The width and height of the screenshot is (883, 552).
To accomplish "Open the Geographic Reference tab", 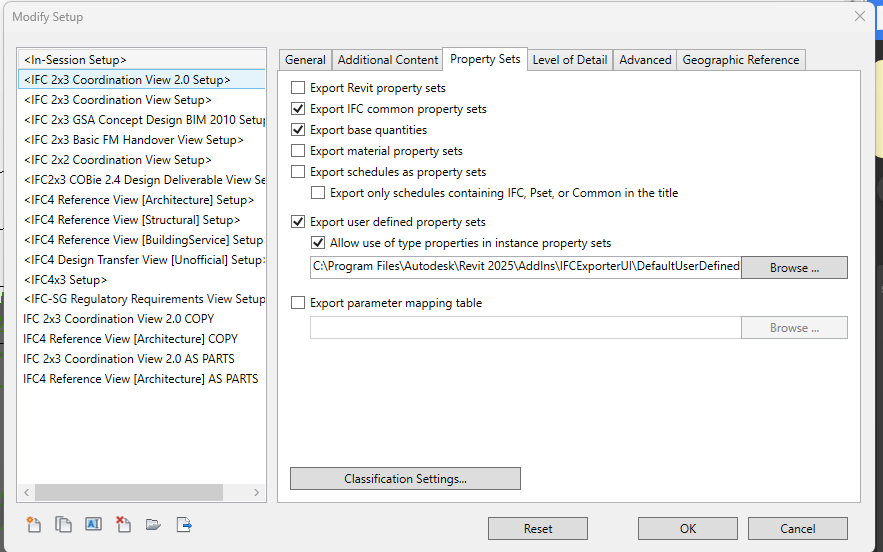I will (x=740, y=60).
